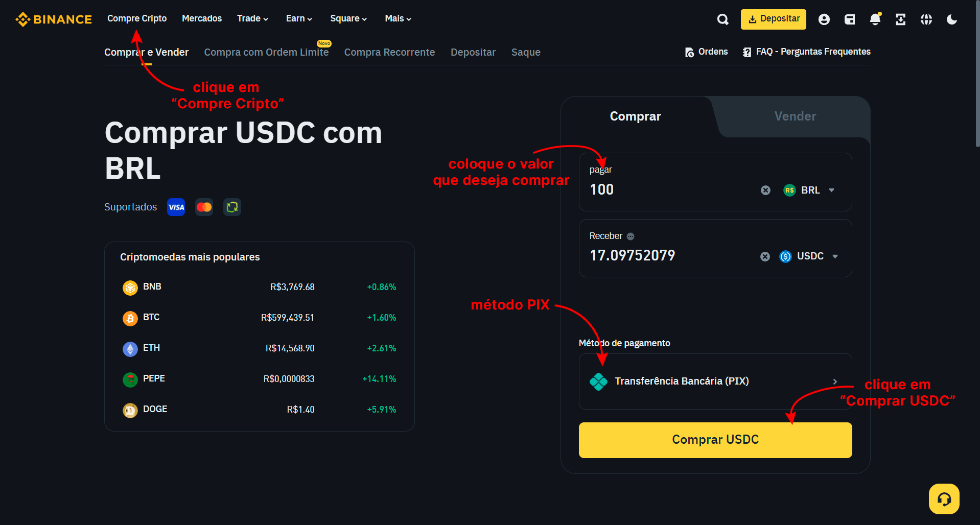980x525 pixels.
Task: Open the language globe icon
Action: click(x=926, y=19)
